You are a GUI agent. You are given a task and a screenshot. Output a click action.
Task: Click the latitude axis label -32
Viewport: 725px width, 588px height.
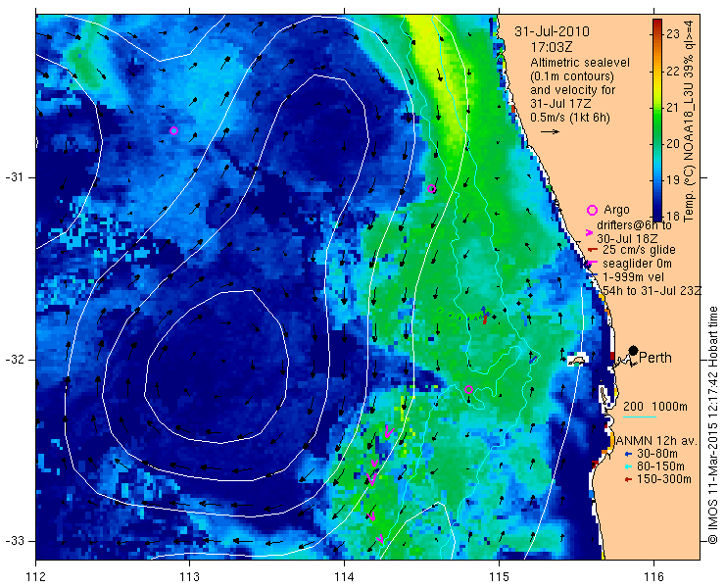click(14, 360)
